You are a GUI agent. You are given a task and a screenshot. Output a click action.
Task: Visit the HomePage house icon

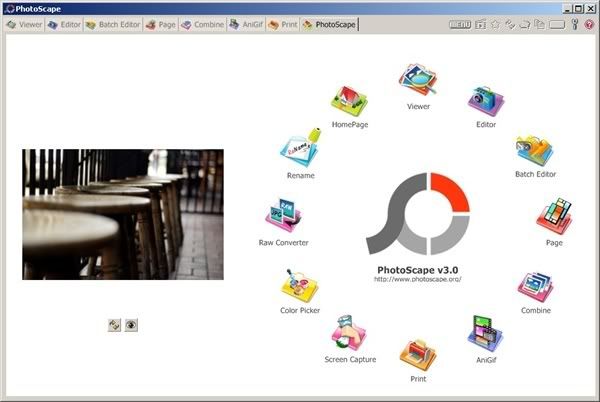pos(349,101)
